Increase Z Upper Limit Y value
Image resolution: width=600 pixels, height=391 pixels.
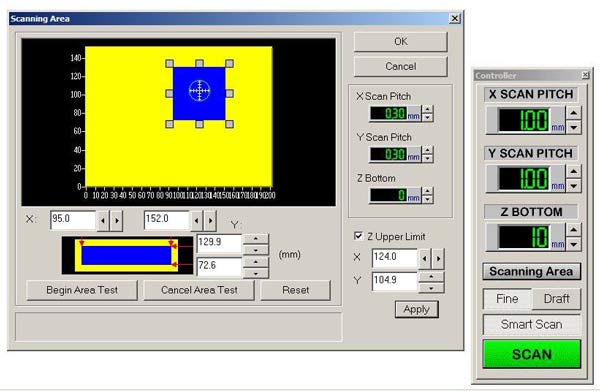(431, 277)
